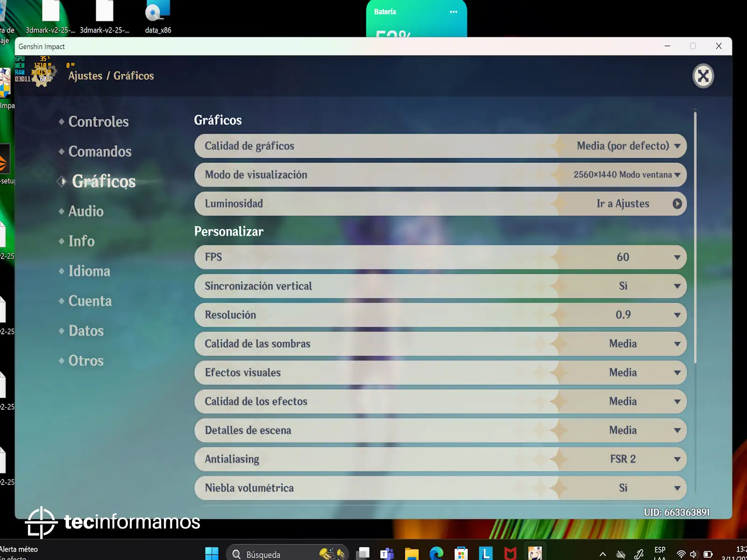Close the settings with the X icon
The image size is (747, 560).
[x=703, y=76]
